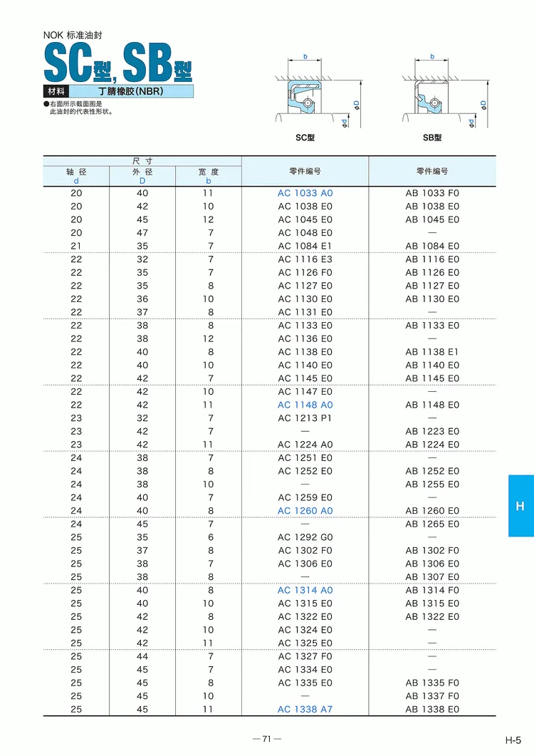Select part number AB 1045 E0
534x756 pixels.
(432, 220)
